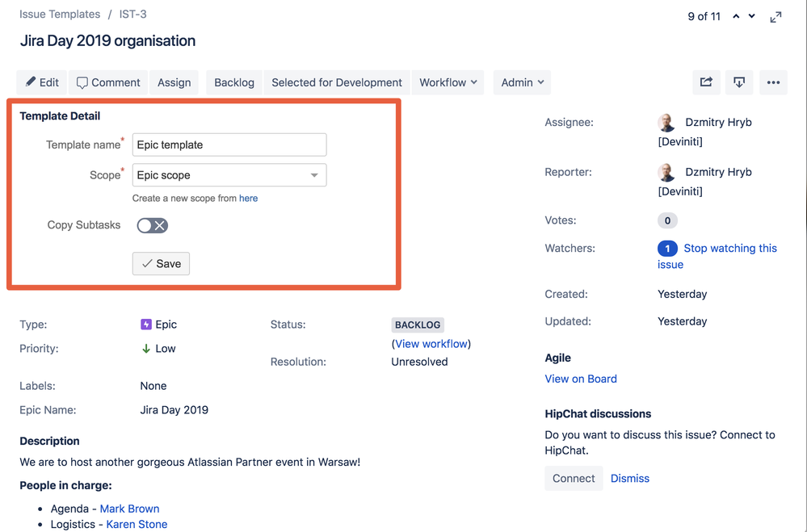Click Stop watching this issue
807x532 pixels.
(x=728, y=248)
